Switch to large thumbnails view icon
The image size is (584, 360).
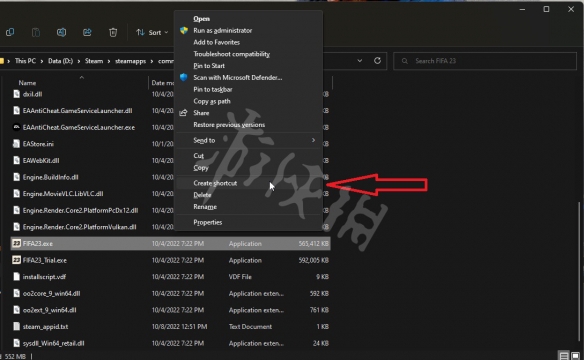(x=575, y=356)
